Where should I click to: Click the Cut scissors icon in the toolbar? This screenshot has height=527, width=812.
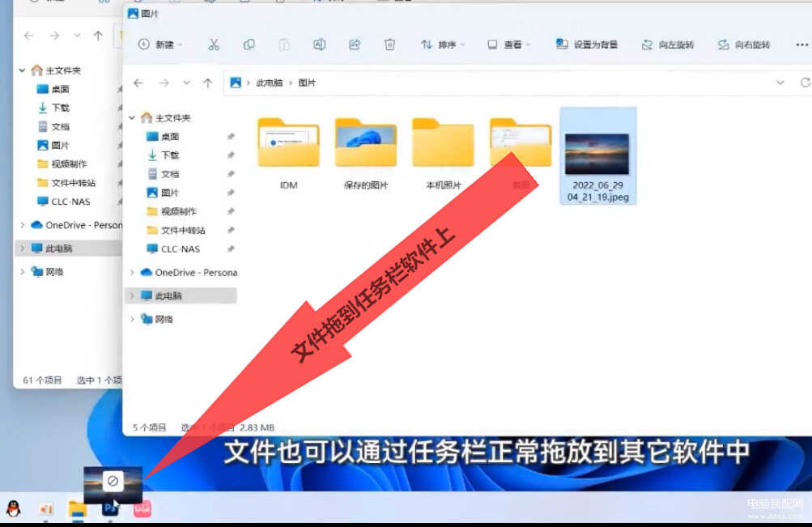214,45
